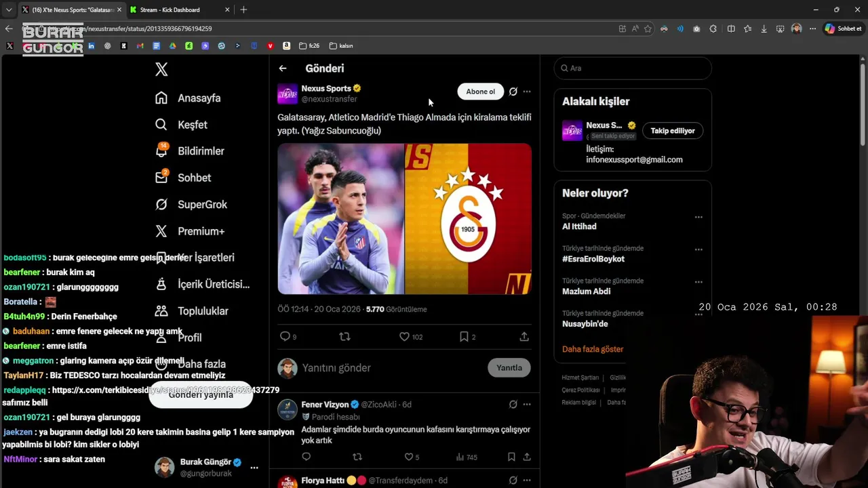Open Mazlum Abdi trending topic
Image resolution: width=868 pixels, height=488 pixels.
(x=586, y=291)
